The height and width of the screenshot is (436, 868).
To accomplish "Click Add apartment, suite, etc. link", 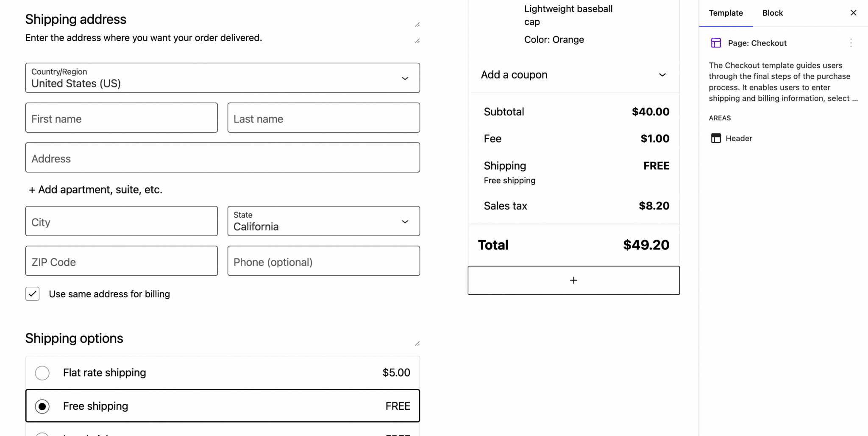I will point(95,190).
